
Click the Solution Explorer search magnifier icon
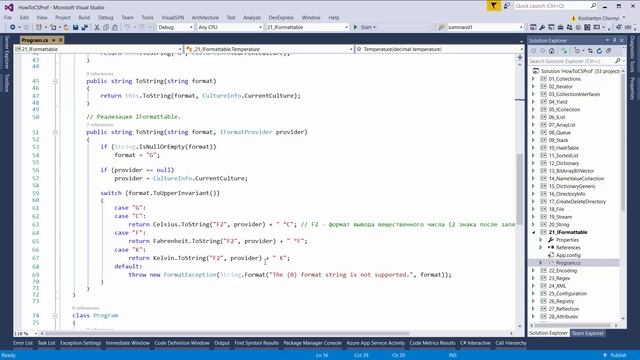click(x=618, y=61)
